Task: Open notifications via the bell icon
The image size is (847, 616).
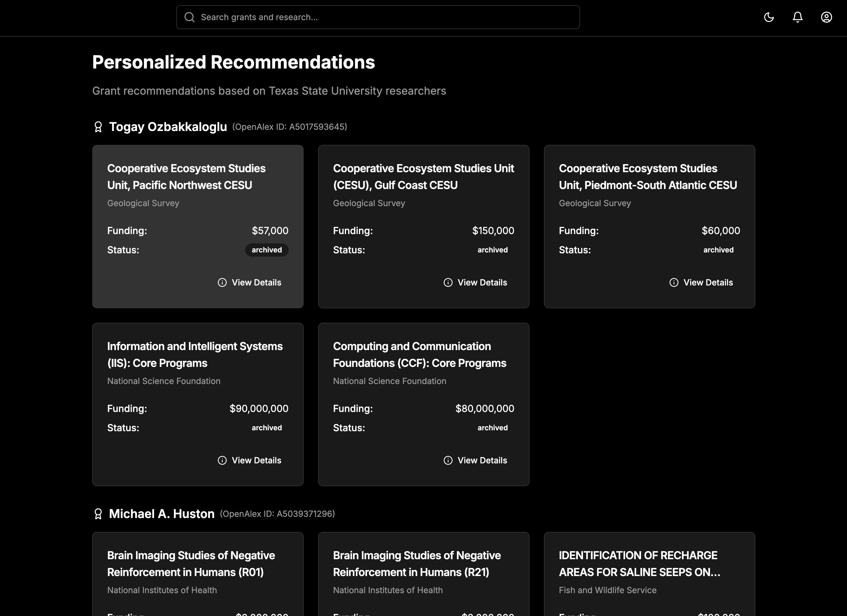Action: click(797, 17)
